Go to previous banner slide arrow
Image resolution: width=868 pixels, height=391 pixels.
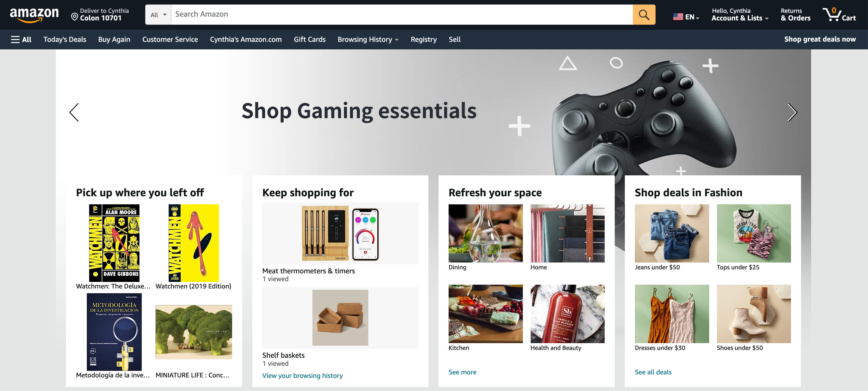(x=74, y=112)
